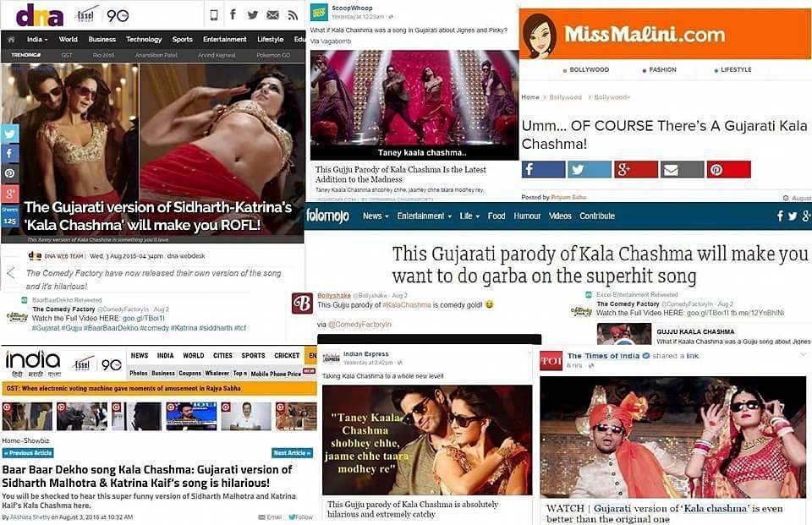The height and width of the screenshot is (525, 812).
Task: Expand the India dropdown in dna menu
Action: pos(36,40)
